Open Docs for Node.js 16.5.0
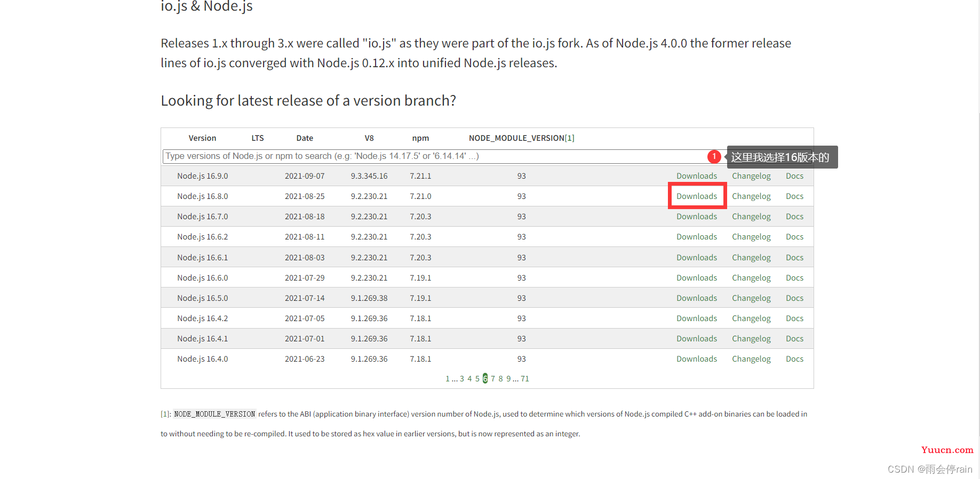Screen dimensions: 980x479 (794, 298)
